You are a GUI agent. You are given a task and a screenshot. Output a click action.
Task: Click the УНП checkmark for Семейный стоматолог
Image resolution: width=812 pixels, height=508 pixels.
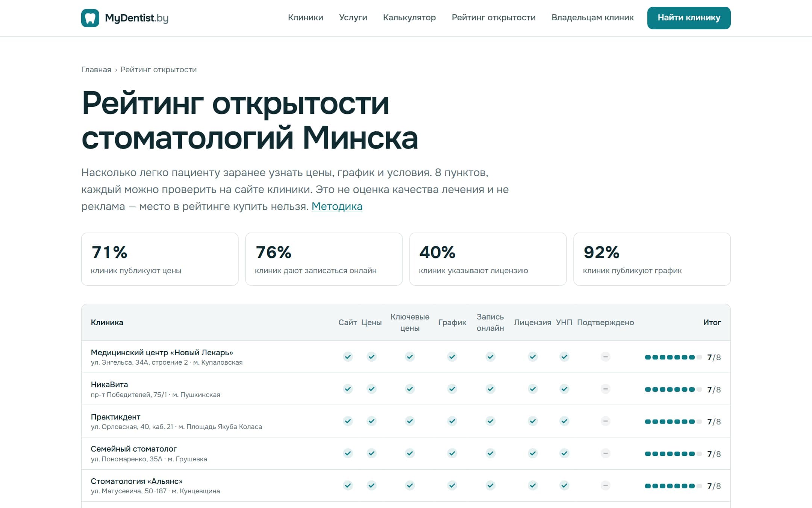click(x=564, y=453)
